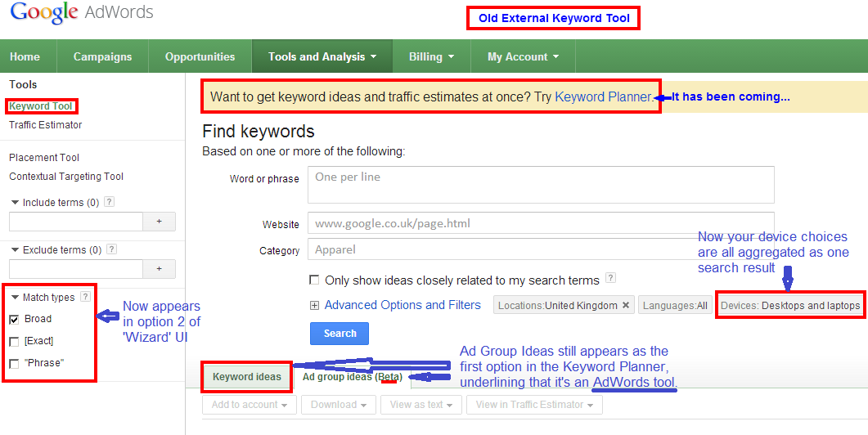Open View in Traffic Estimator dropdown
Screen dimensions: 868x435
[x=535, y=405]
